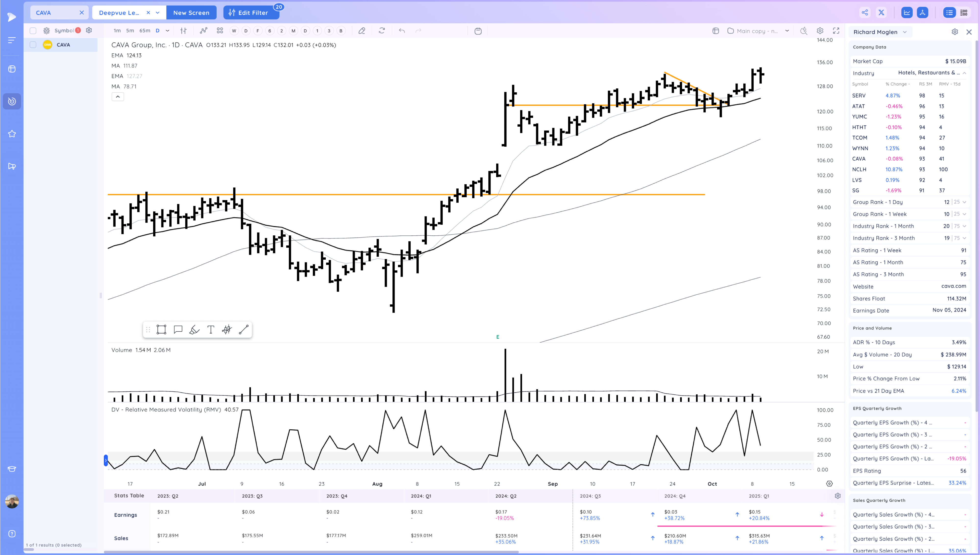Select the text annotation tool
This screenshot has height=555, width=980.
click(211, 330)
